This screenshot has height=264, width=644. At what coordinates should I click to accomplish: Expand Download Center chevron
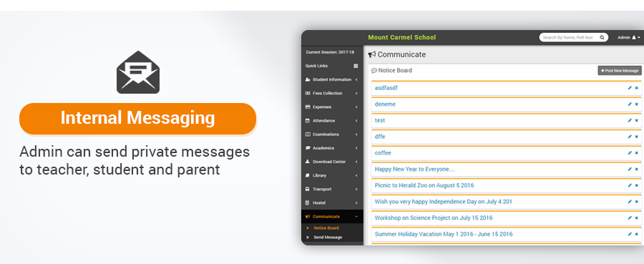click(356, 162)
